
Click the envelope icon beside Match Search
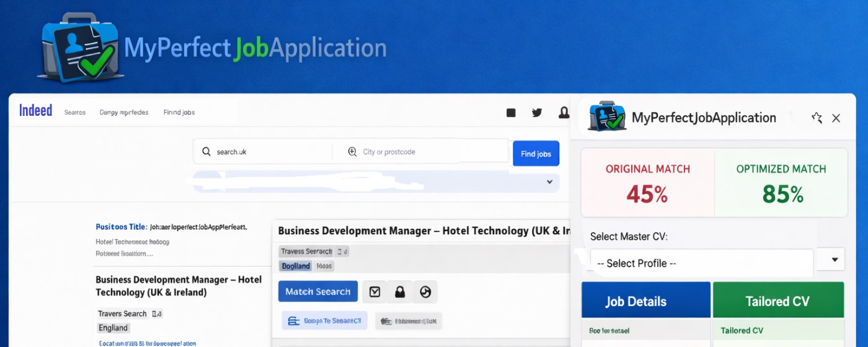coord(374,292)
